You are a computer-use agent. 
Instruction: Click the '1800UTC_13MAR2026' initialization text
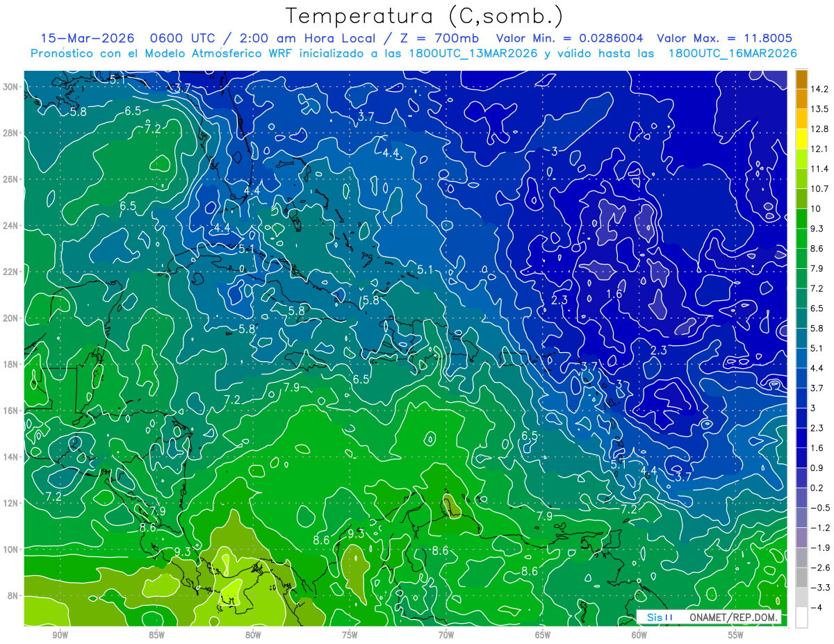(473, 53)
